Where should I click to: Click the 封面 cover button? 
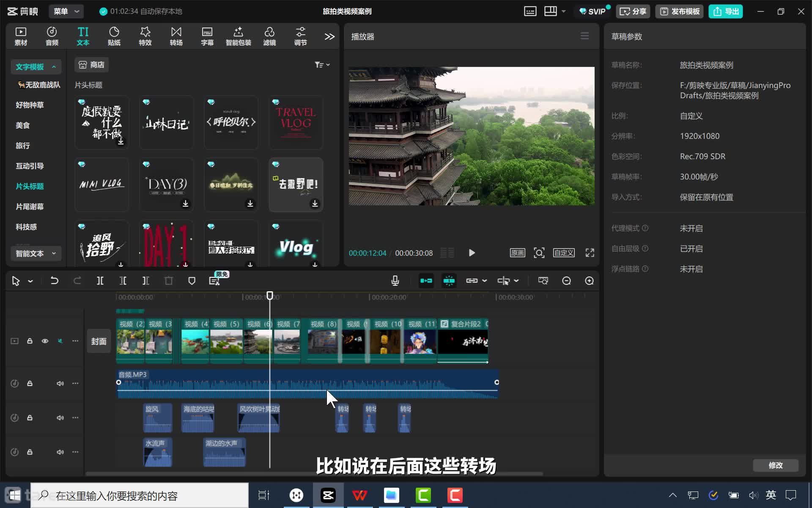(99, 341)
